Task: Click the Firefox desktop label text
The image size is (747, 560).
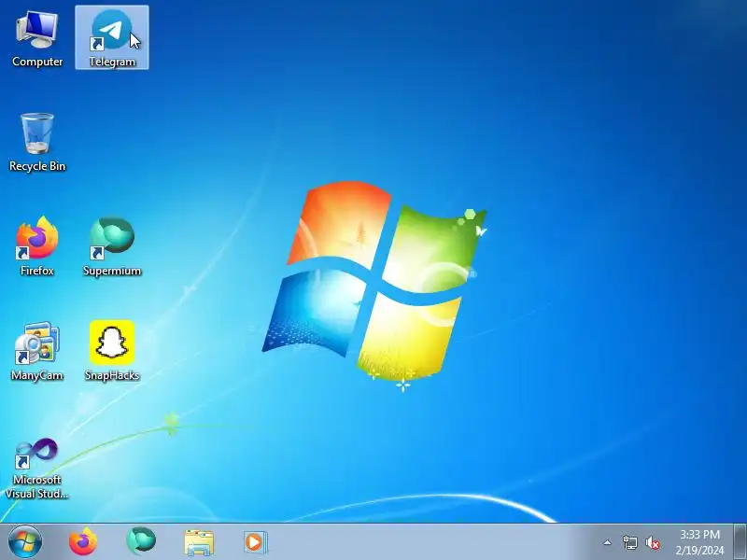Action: pyautogui.click(x=37, y=271)
